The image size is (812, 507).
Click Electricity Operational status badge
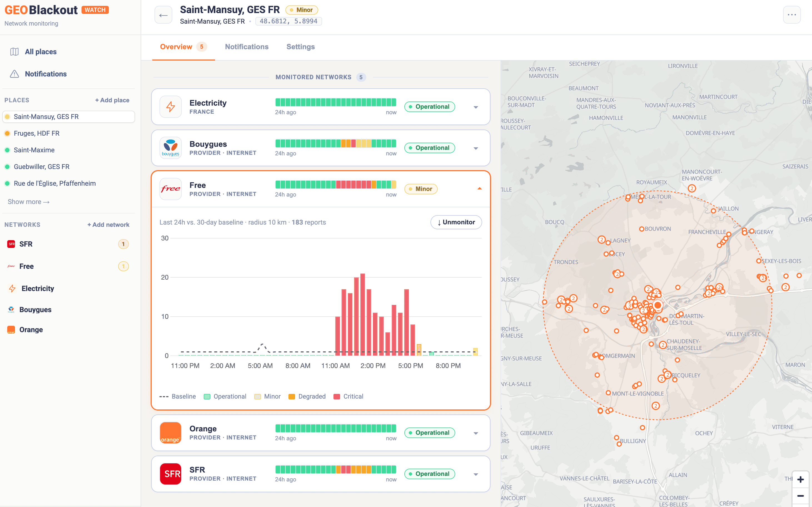[x=429, y=107]
